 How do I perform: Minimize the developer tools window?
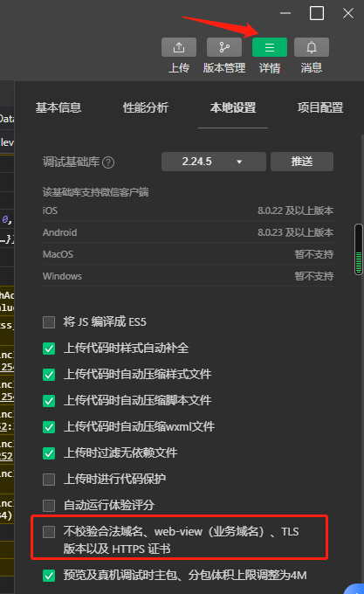(285, 13)
